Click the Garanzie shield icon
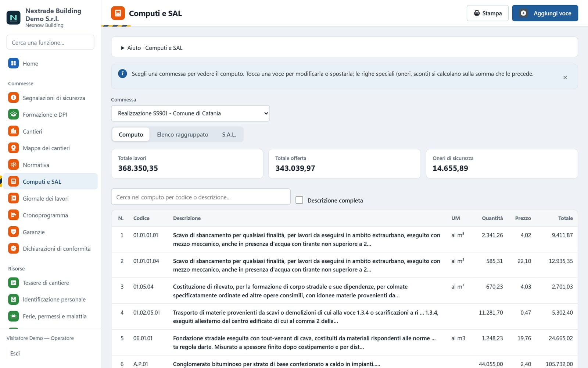588x368 pixels. 14,232
